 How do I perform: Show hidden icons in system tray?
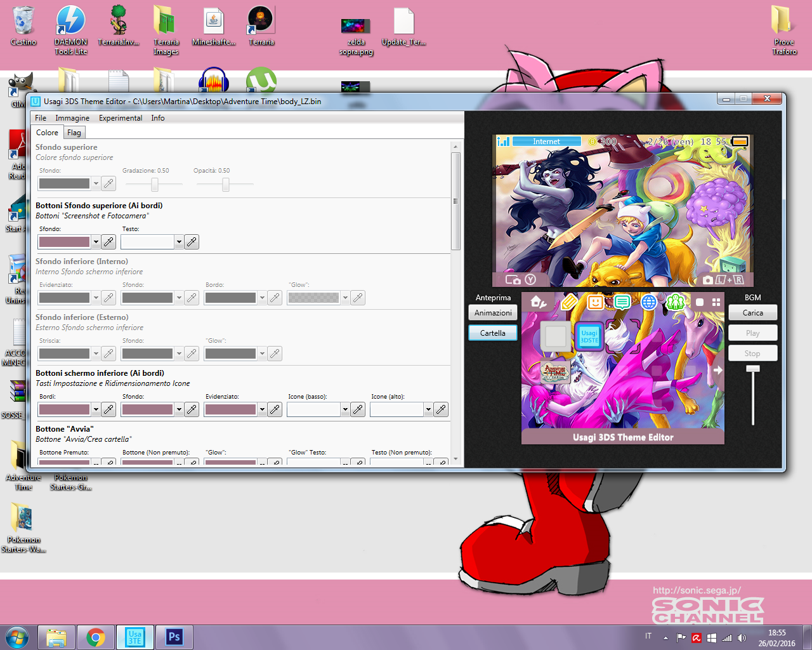[665, 637]
